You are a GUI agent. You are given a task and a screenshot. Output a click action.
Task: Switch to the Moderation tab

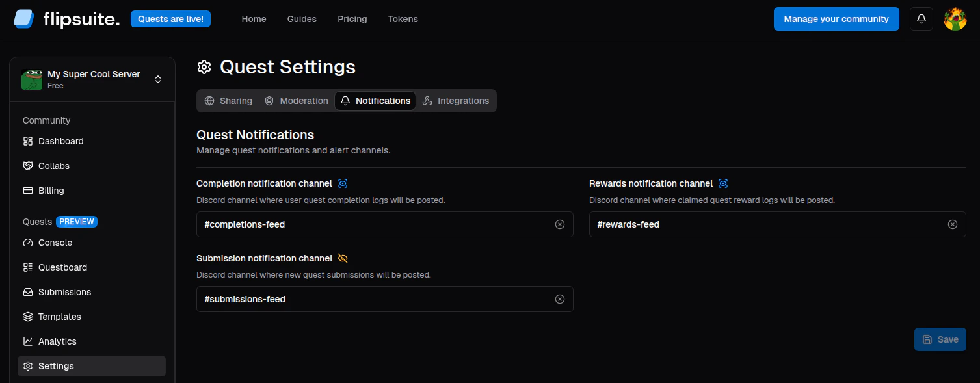click(296, 101)
